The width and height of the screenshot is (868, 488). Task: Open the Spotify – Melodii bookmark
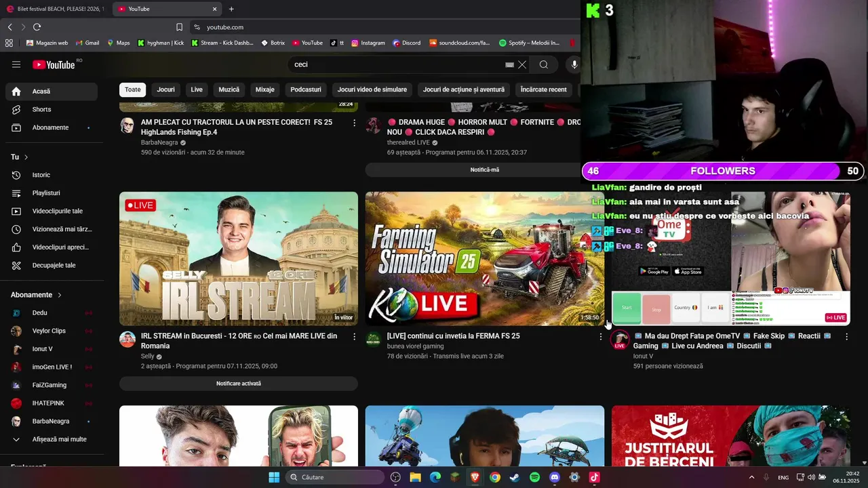(x=529, y=43)
